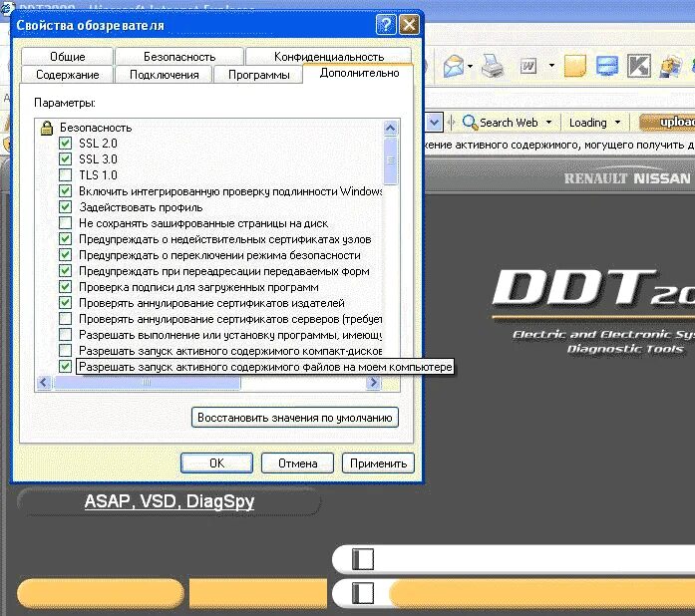This screenshot has width=695, height=616.
Task: Check Не сохранять зашифрованные страницы на диск
Action: point(65,223)
